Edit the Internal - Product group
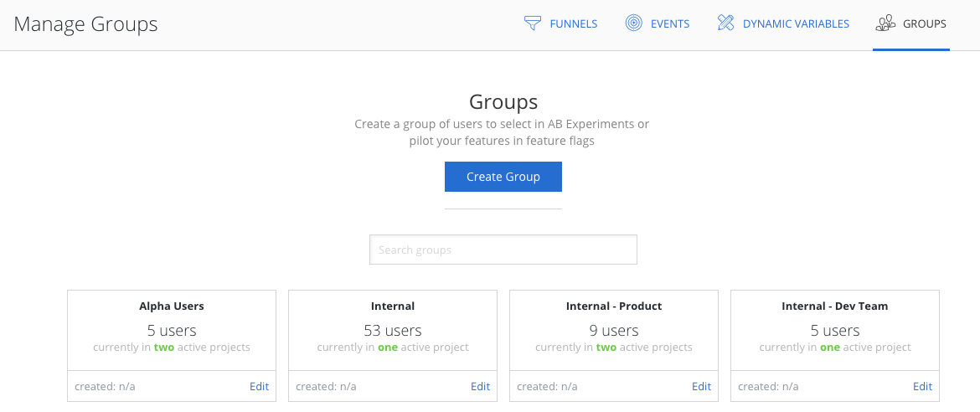 point(701,386)
